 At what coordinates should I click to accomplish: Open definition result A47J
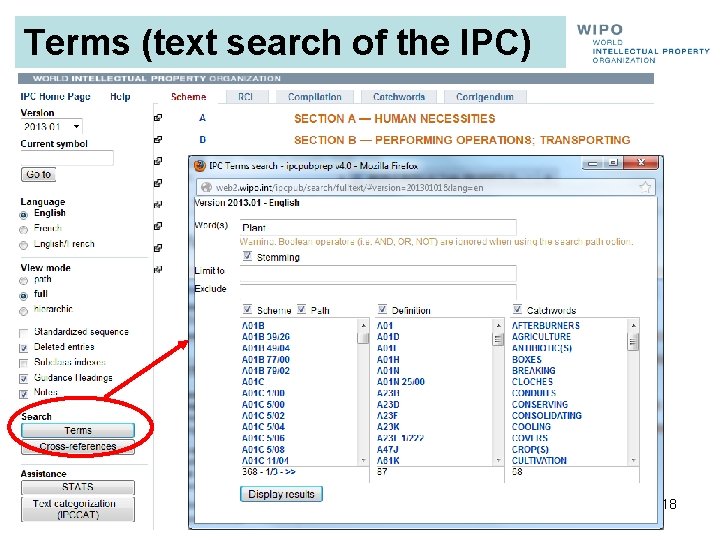pos(388,450)
